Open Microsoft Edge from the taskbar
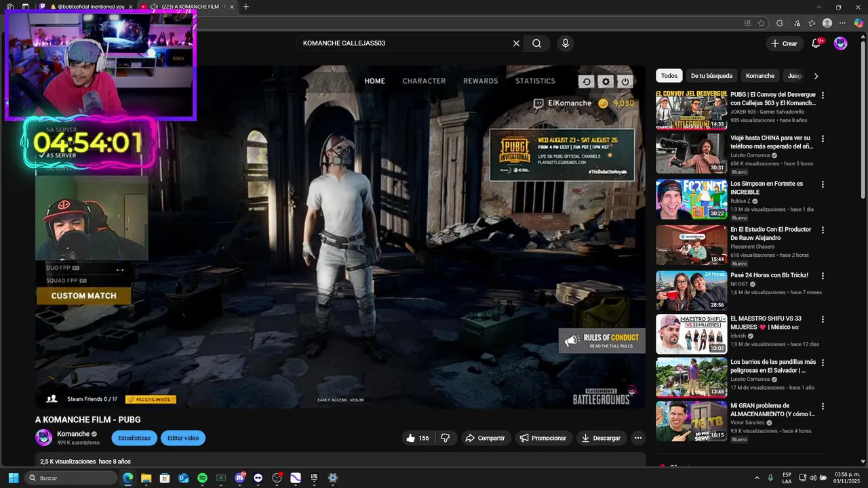Screen dimensions: 868x488 [x=127, y=478]
